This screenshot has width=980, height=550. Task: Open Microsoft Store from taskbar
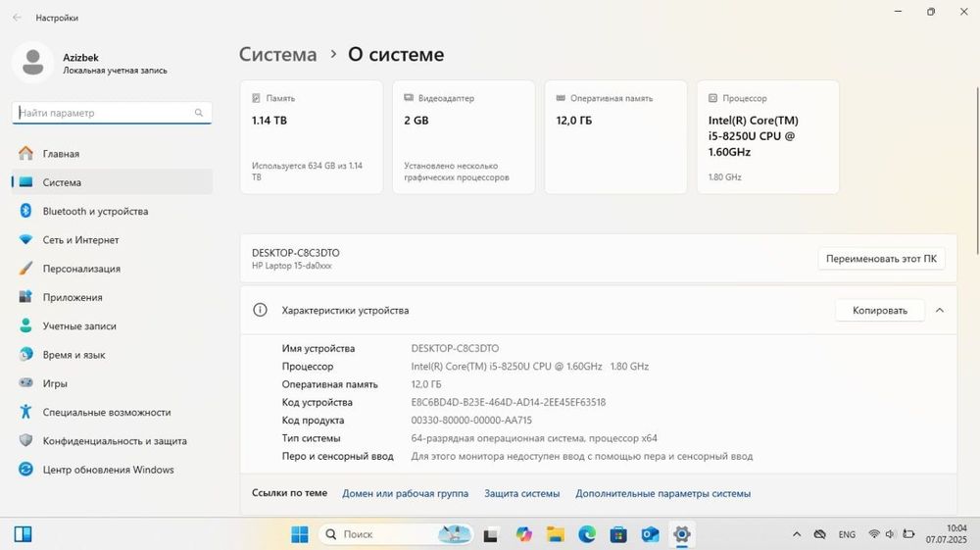[618, 534]
